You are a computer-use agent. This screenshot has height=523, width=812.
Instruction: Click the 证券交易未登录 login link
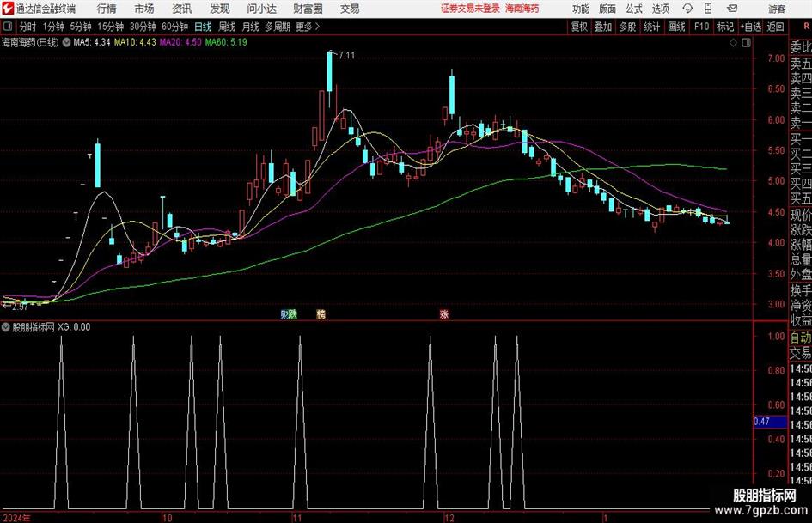click(470, 9)
